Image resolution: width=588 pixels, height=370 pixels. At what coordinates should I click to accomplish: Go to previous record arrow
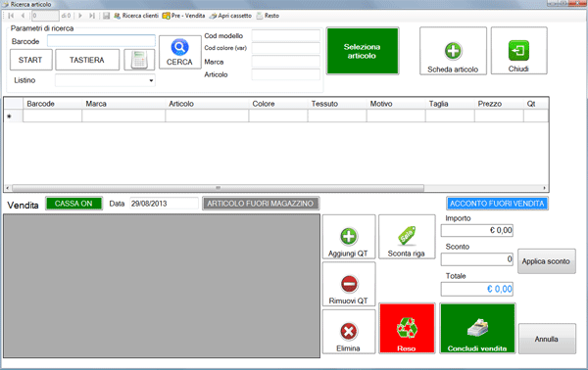click(23, 16)
